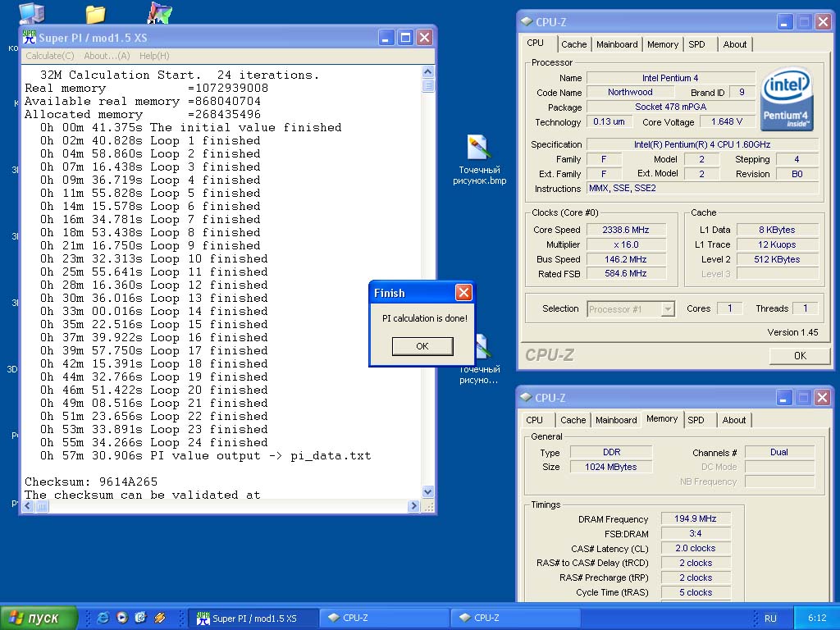Click Super PI horizontal scrollbar left arrow
This screenshot has height=630, width=840.
click(29, 505)
